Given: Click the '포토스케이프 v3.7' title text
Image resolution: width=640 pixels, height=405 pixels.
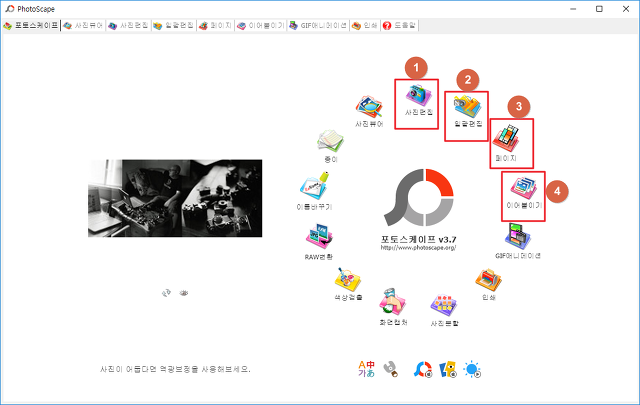Looking at the screenshot, I should (x=418, y=239).
